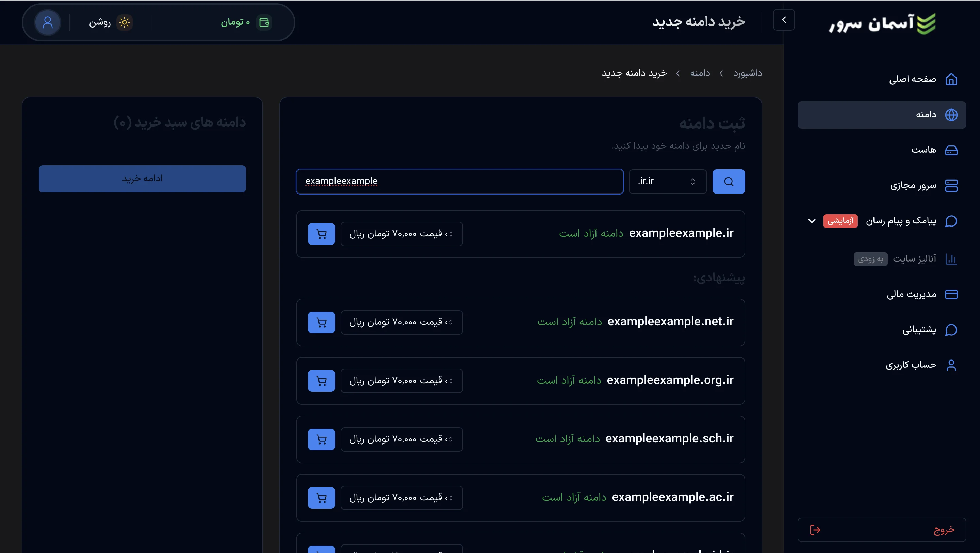980x553 pixels.
Task: Add exampleexample.net.ir to shopping cart
Action: (x=321, y=322)
